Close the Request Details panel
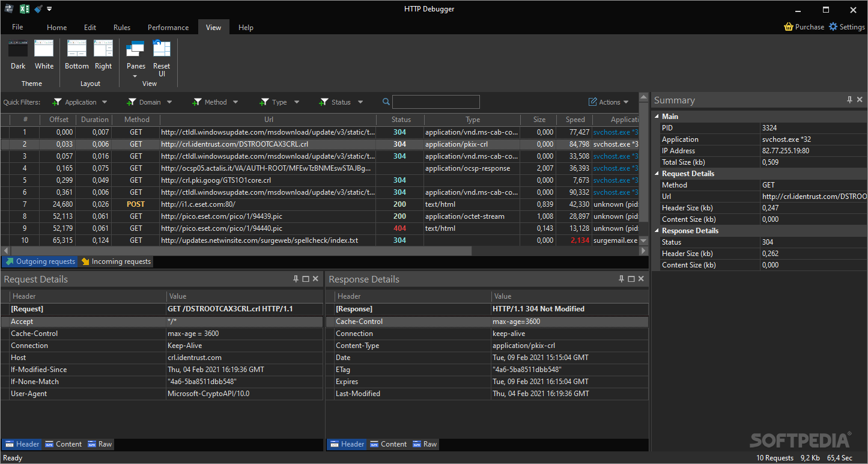 point(316,279)
